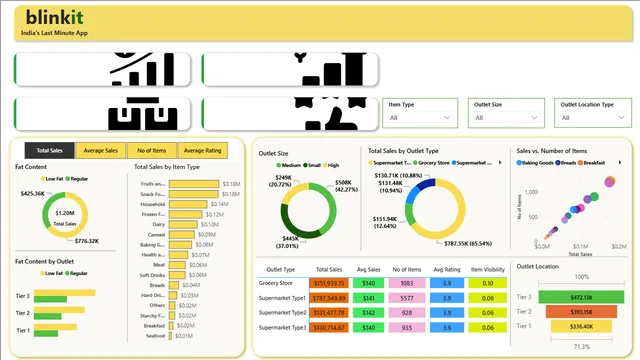Select Small legend in Outlet Size chart
Viewport: 640px width, 360px height.
coord(312,165)
